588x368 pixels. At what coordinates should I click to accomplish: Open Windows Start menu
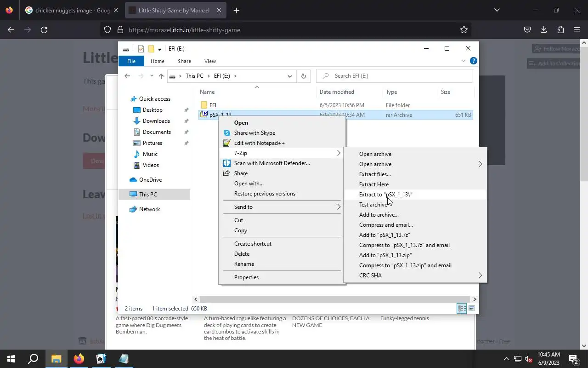click(x=11, y=359)
